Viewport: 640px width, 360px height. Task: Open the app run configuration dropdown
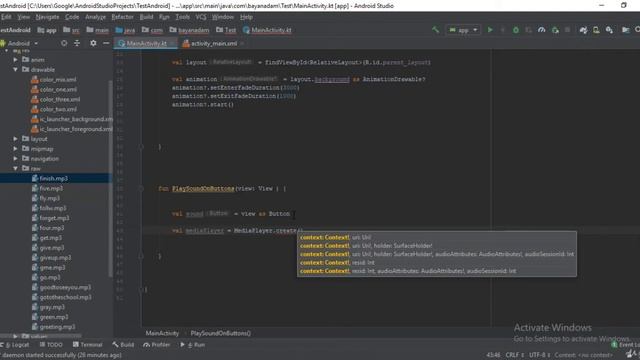(x=463, y=30)
